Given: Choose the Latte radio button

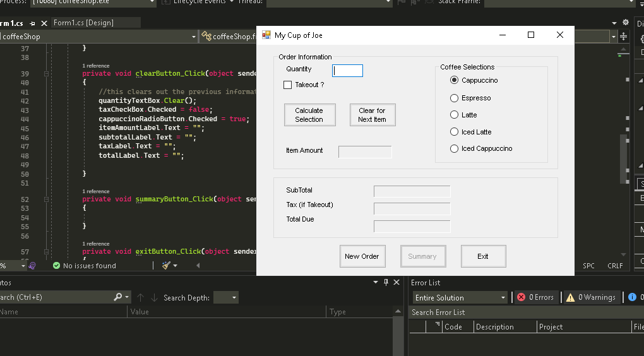Looking at the screenshot, I should 454,114.
